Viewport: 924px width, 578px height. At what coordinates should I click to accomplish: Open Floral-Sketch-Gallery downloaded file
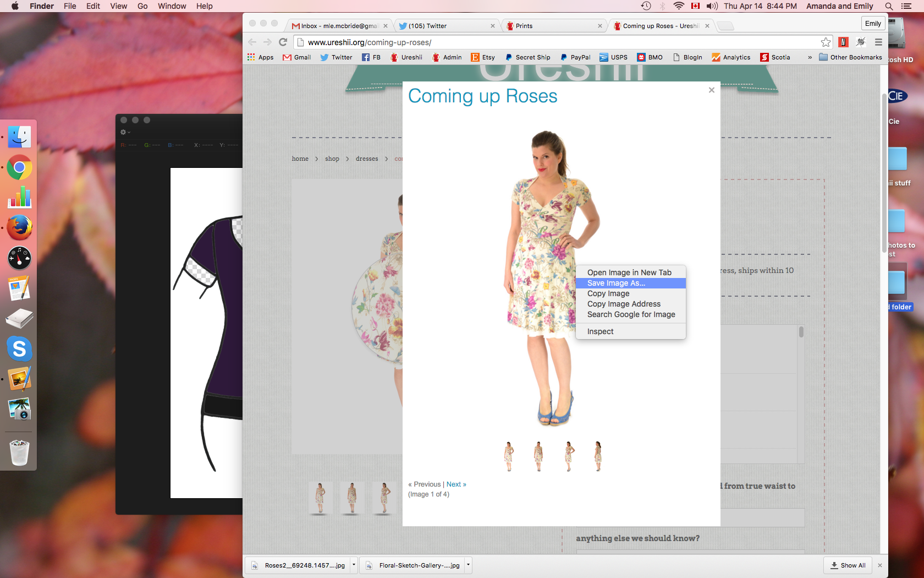412,565
